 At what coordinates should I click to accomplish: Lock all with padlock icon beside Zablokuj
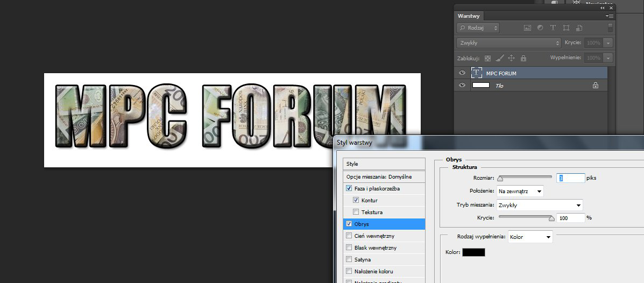click(523, 58)
